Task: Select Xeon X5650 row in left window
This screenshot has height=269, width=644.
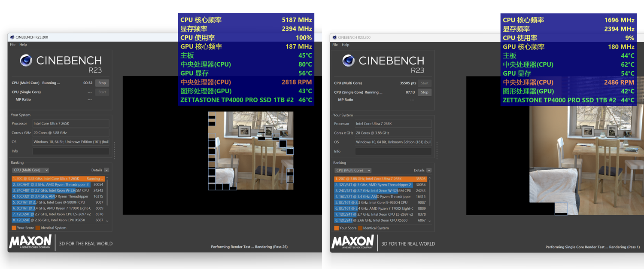Action: [58, 220]
